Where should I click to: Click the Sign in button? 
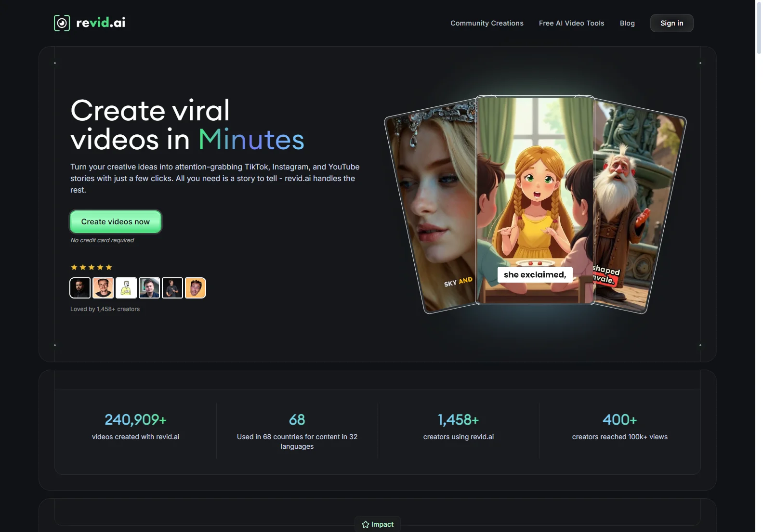(x=671, y=23)
